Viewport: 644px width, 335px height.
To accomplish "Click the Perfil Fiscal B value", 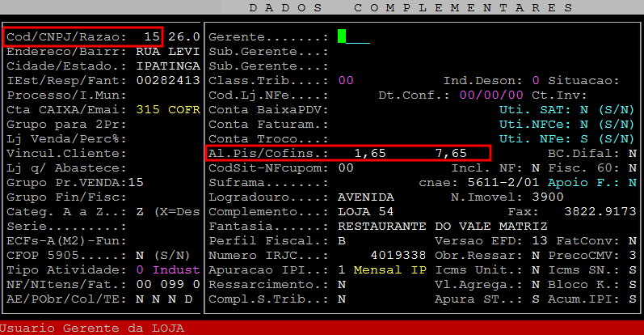I will click(342, 240).
